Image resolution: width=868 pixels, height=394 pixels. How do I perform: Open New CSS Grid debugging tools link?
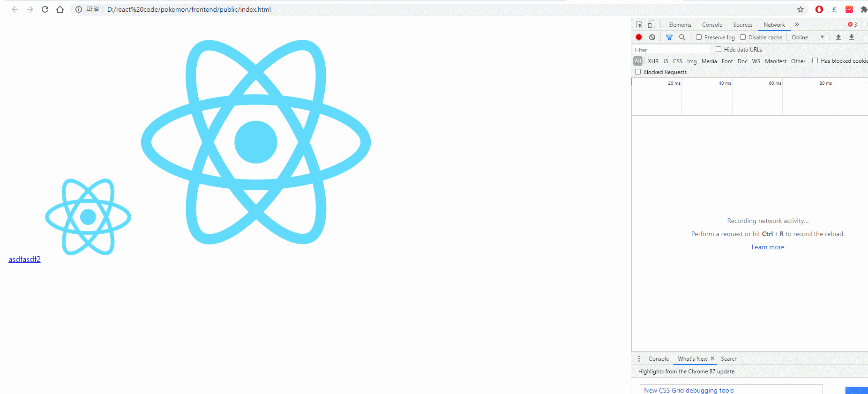click(x=689, y=390)
